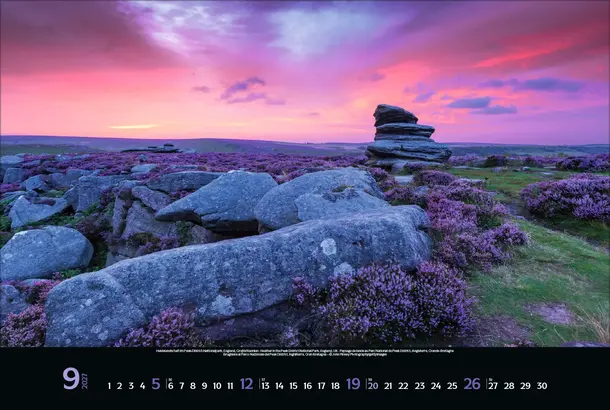Click date 20 in the date row

tap(373, 385)
